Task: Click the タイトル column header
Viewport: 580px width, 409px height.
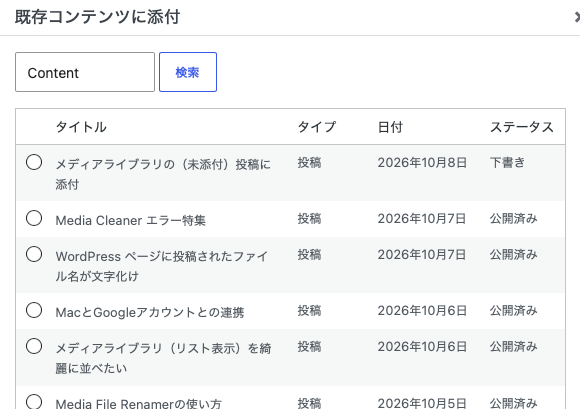Action: (x=81, y=127)
